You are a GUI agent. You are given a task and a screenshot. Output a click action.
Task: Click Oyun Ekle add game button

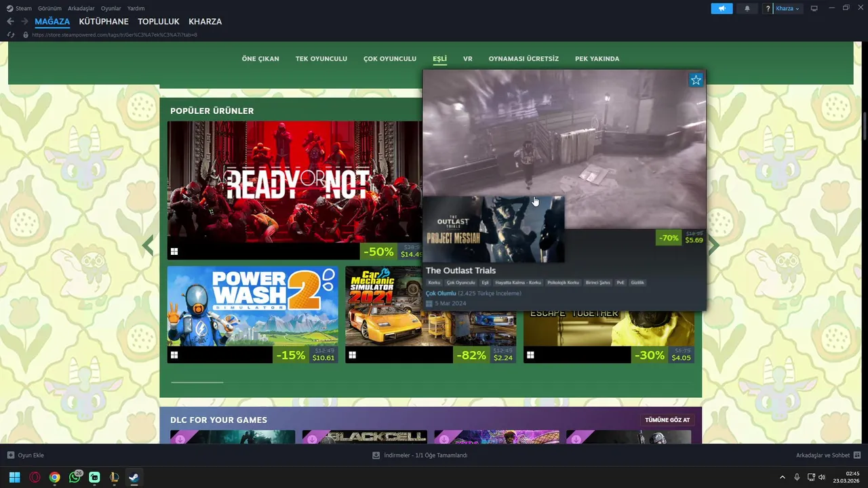point(25,455)
